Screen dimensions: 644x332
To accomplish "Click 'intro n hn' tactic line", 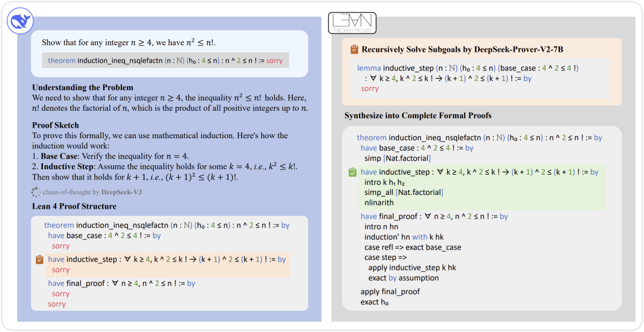I will (381, 226).
